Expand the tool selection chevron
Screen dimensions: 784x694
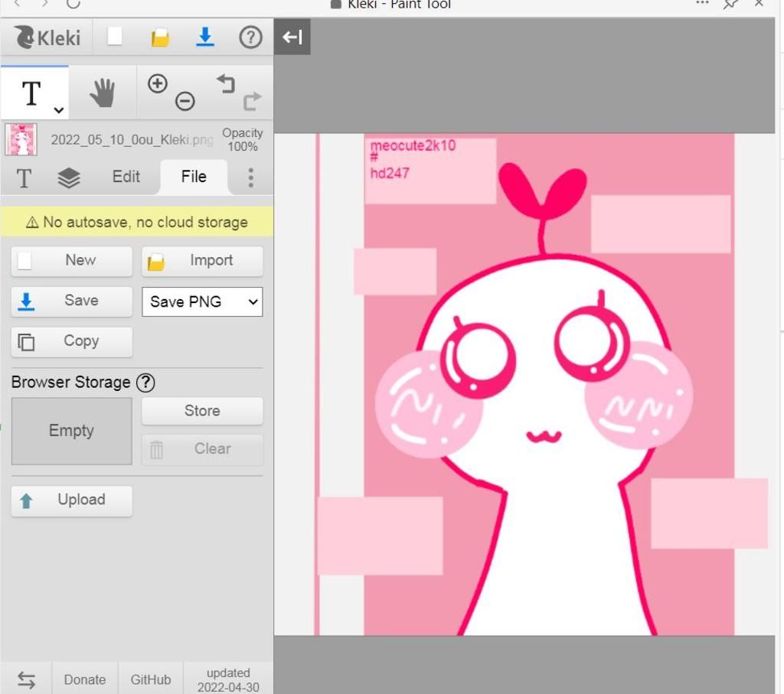click(58, 110)
